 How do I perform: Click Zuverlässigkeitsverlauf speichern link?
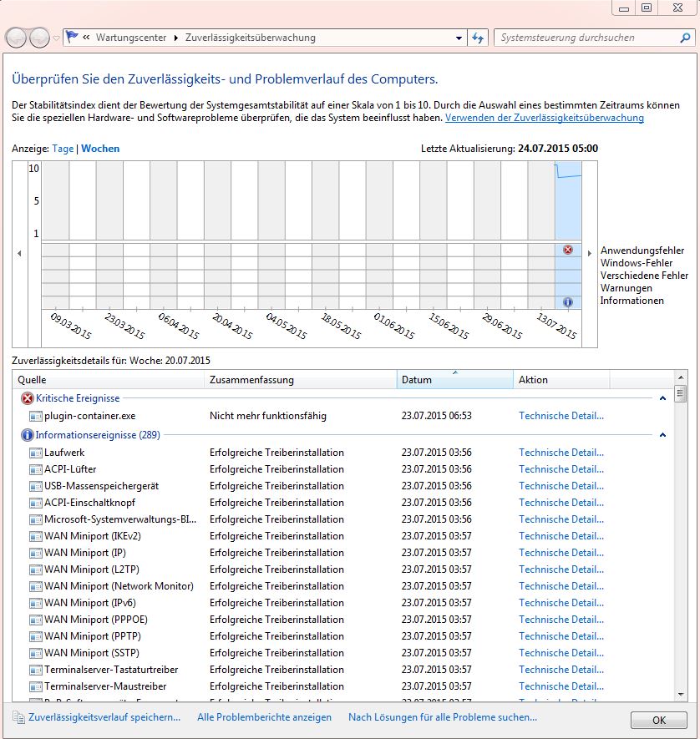pyautogui.click(x=104, y=717)
